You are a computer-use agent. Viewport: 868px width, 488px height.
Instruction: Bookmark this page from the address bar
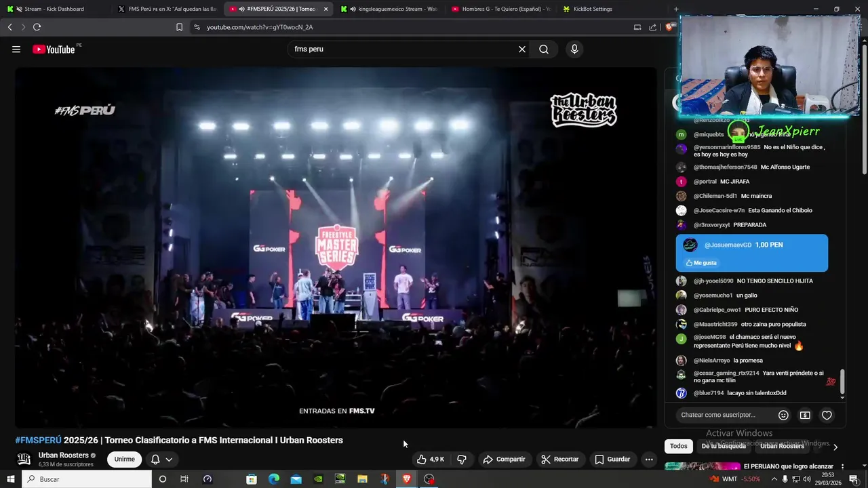179,27
